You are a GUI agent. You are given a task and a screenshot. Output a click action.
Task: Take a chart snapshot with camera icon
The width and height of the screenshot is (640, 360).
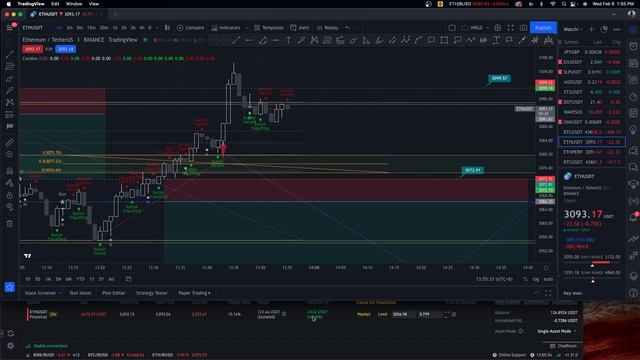523,28
